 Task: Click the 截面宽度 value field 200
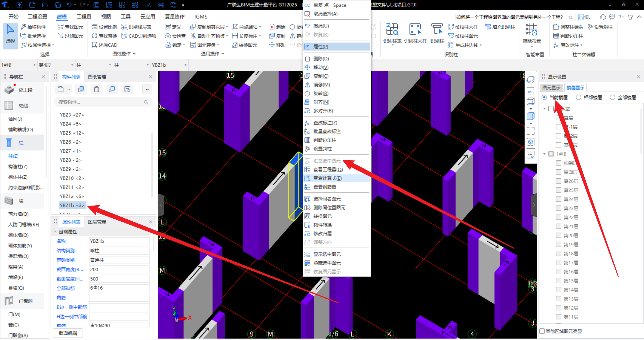coord(119,269)
